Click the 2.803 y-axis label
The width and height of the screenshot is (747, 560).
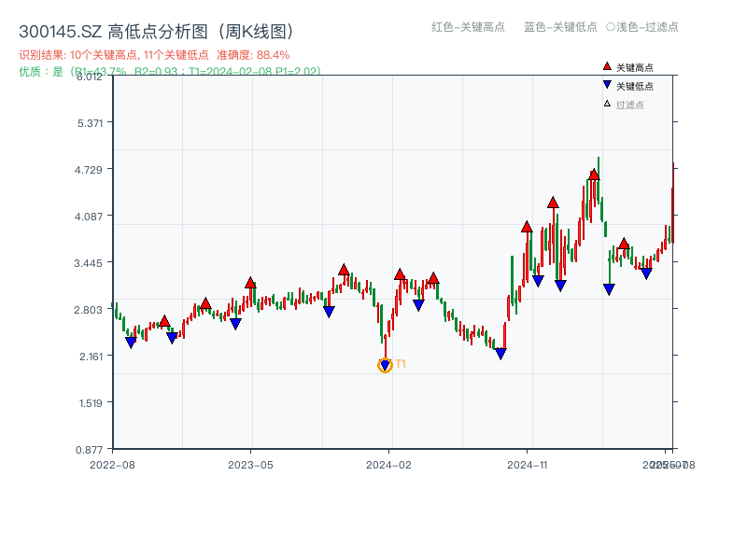[89, 310]
